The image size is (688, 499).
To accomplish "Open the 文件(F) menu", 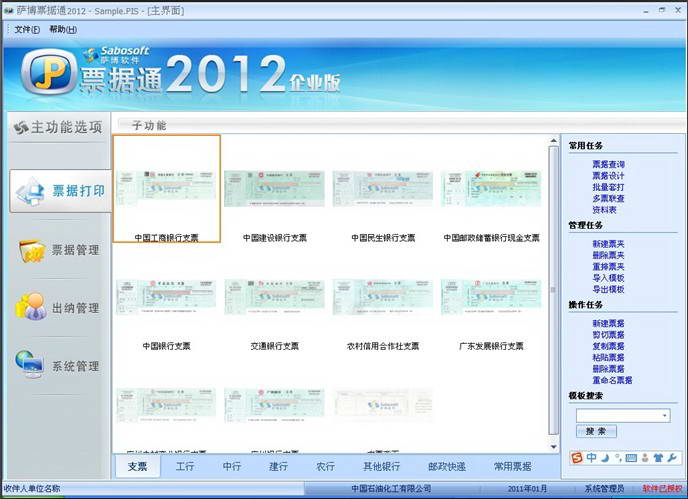I will coord(27,29).
